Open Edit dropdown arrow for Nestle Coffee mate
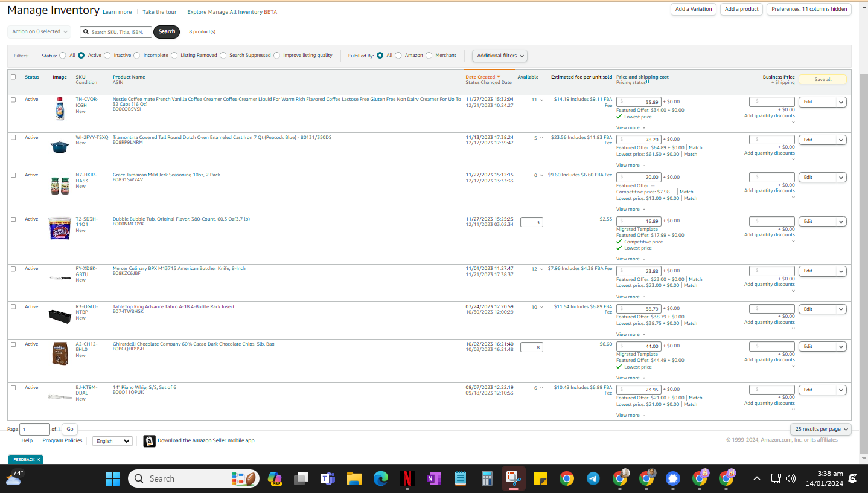Image resolution: width=868 pixels, height=493 pixels. pos(841,102)
